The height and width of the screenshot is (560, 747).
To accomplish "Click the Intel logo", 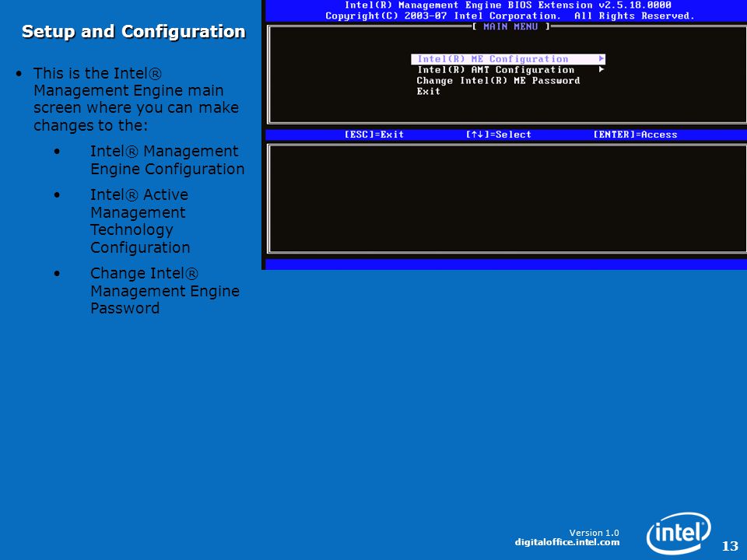I will [x=679, y=533].
